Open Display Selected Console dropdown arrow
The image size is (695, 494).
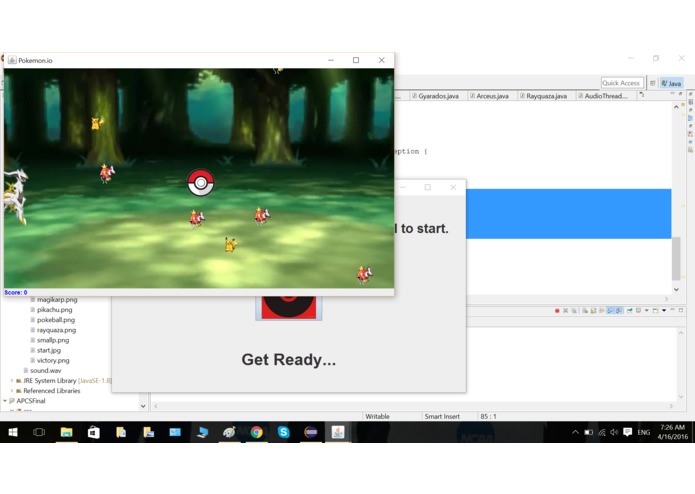646,311
